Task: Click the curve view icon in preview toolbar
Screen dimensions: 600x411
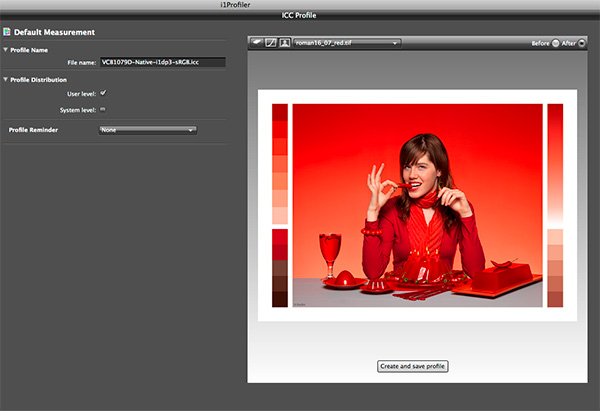Action: 270,43
